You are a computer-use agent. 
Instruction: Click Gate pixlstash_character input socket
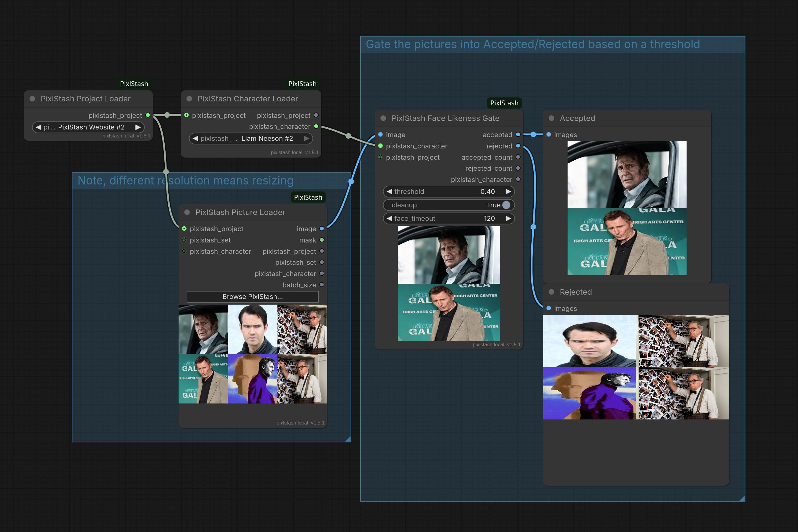click(380, 146)
